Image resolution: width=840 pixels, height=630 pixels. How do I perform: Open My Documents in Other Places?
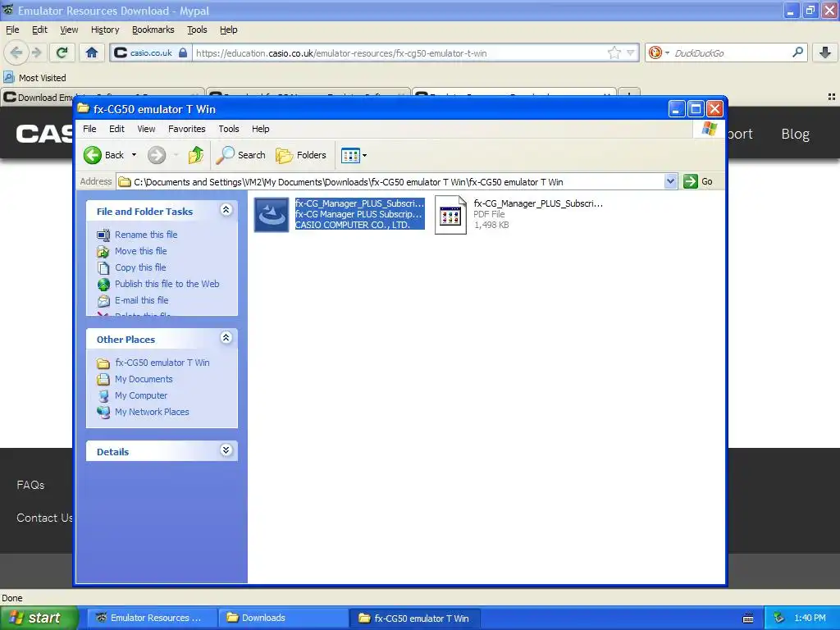point(144,379)
